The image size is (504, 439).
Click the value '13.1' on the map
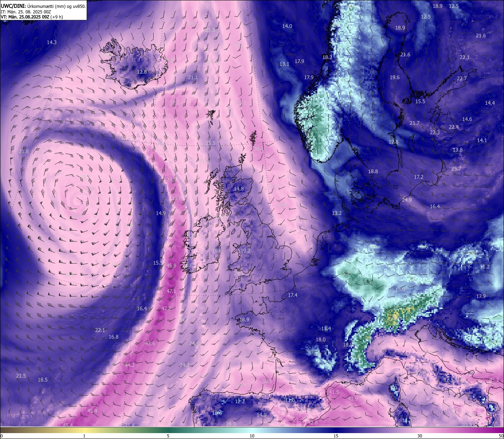click(x=284, y=64)
